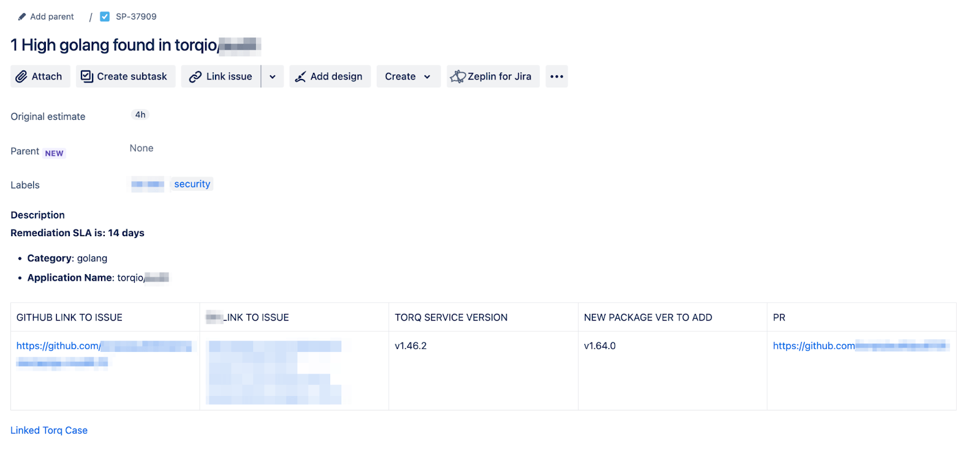Create a subtask for this issue
The image size is (980, 451).
pyautogui.click(x=126, y=76)
